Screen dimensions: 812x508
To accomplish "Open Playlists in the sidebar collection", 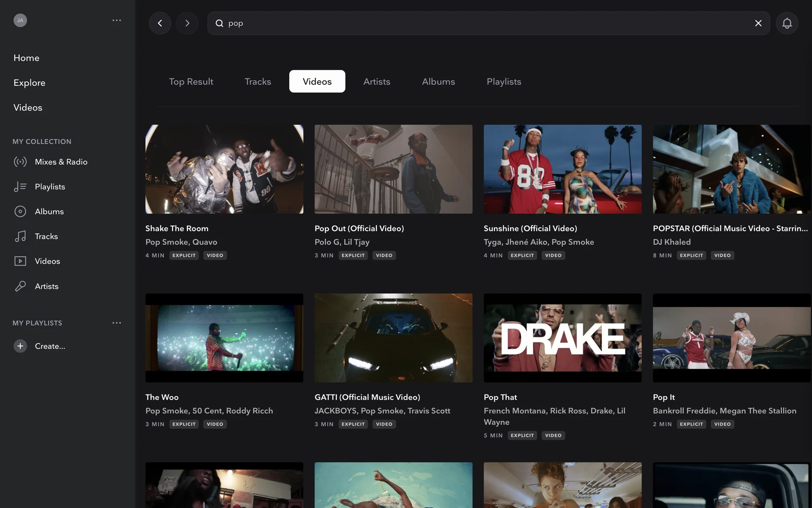I will 50,187.
